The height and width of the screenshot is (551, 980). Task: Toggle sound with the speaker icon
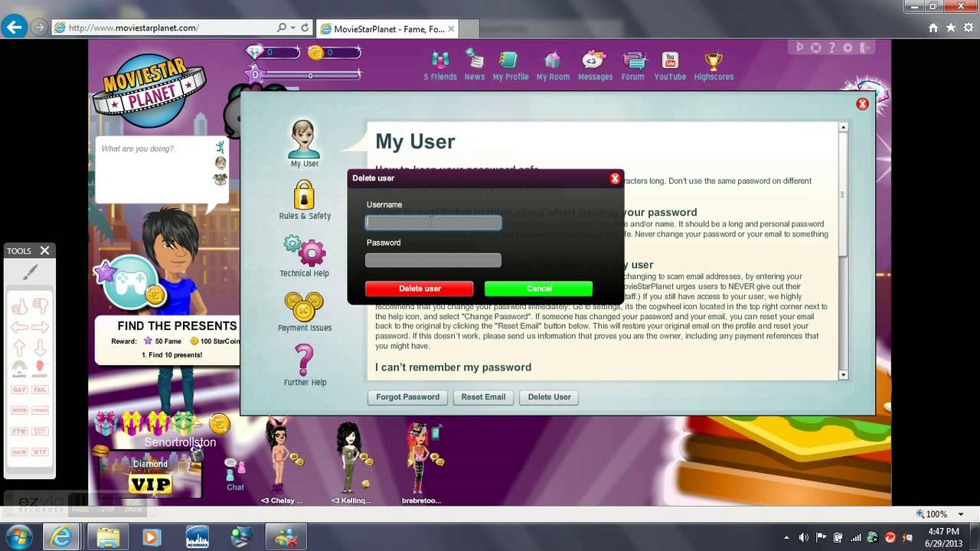coord(799,47)
